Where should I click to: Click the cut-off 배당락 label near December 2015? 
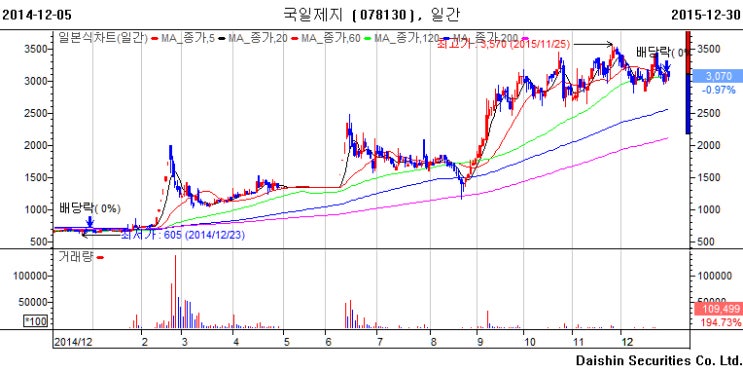(661, 52)
